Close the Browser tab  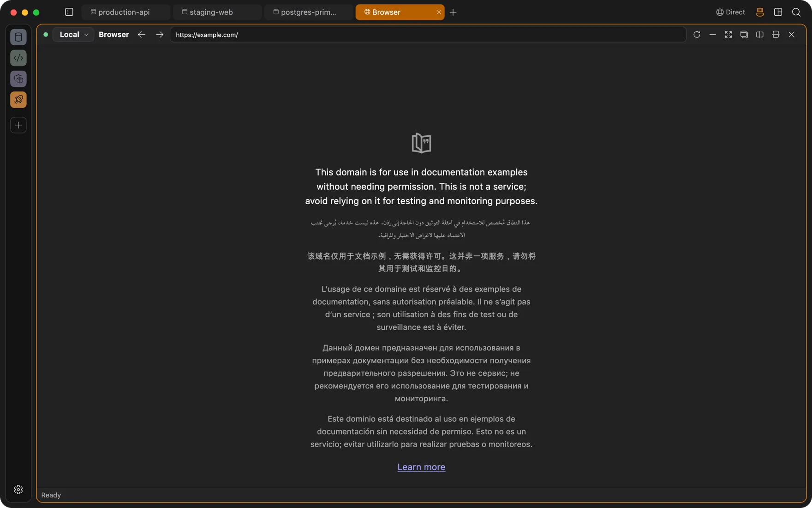[x=439, y=12]
